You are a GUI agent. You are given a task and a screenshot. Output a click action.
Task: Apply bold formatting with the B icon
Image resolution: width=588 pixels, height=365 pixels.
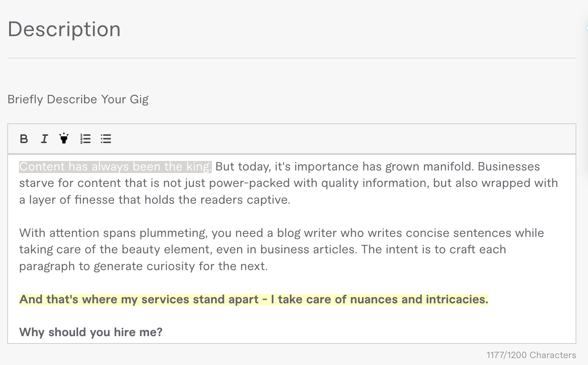tap(24, 139)
